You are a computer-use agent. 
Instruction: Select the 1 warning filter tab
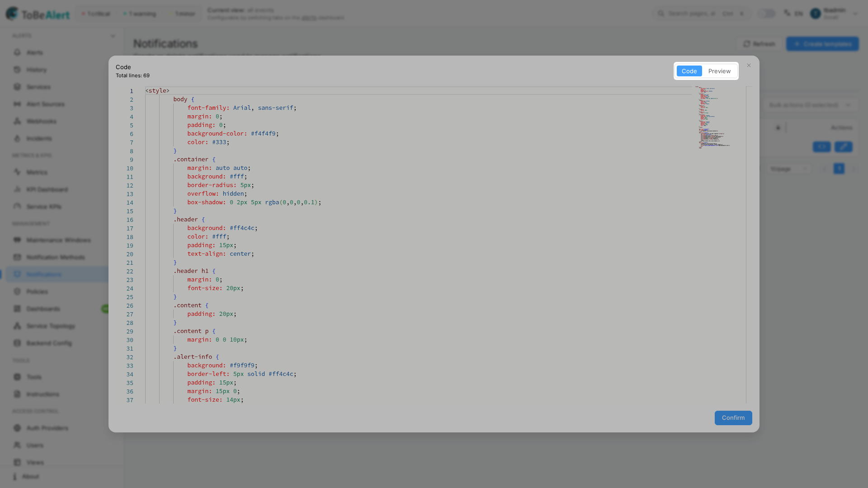coord(140,14)
